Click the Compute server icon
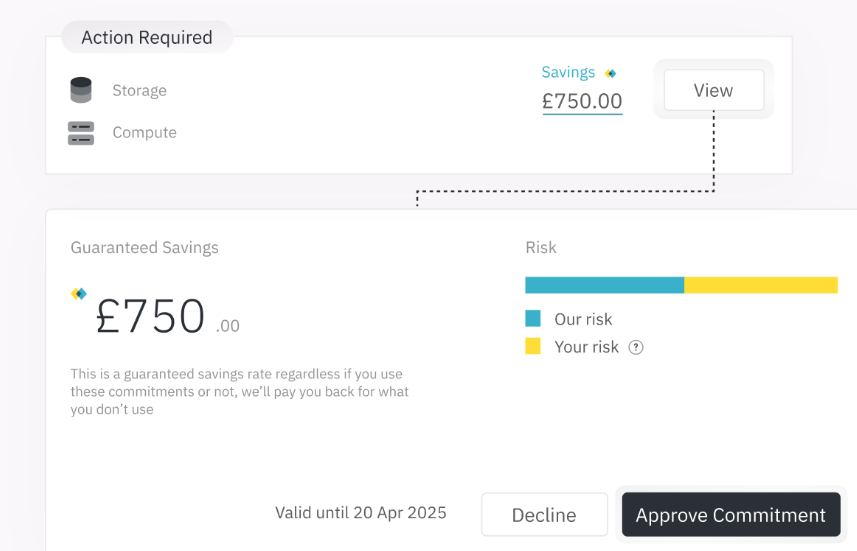 (81, 133)
